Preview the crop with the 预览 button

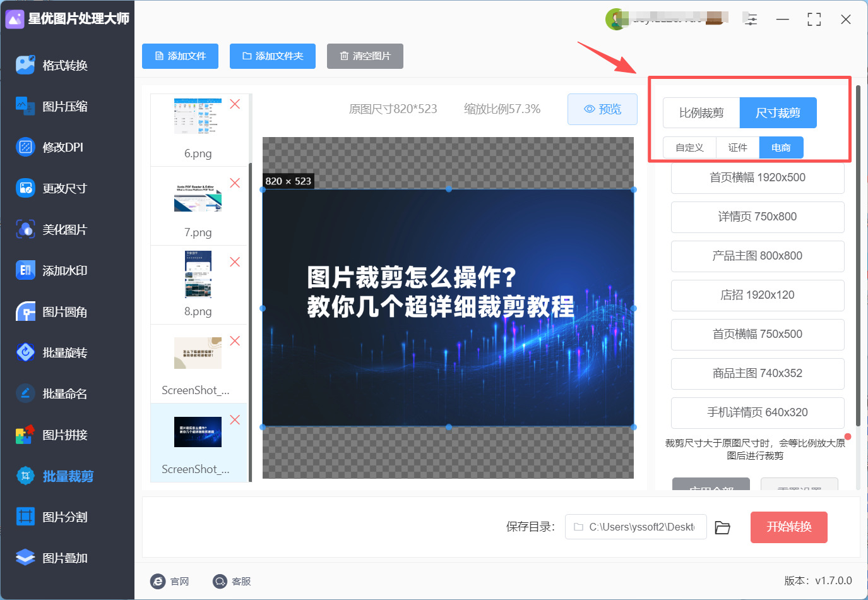coord(602,109)
